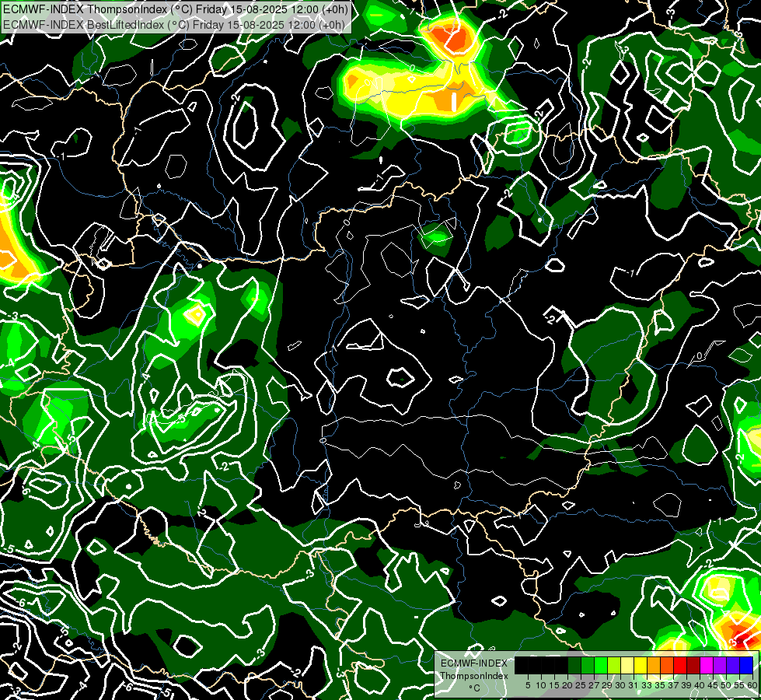Pick the pale yellow 30–31 legend swatch
The height and width of the screenshot is (700, 761).
(x=627, y=666)
